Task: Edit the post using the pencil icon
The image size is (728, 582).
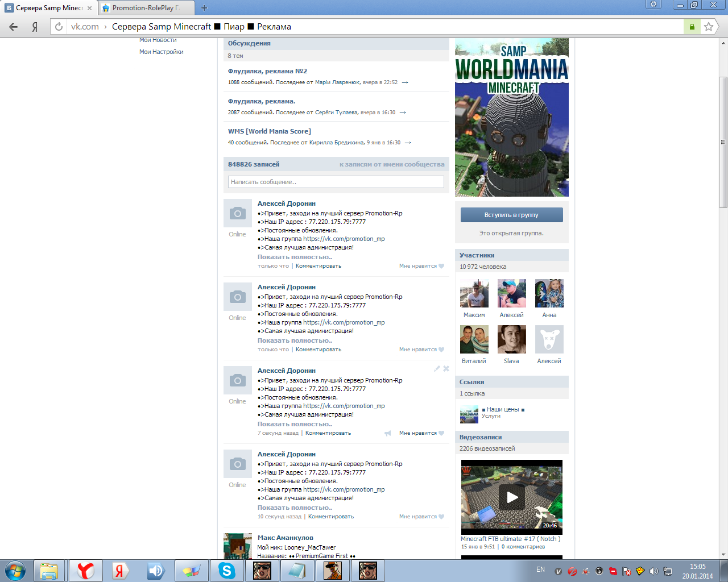Action: click(x=437, y=369)
